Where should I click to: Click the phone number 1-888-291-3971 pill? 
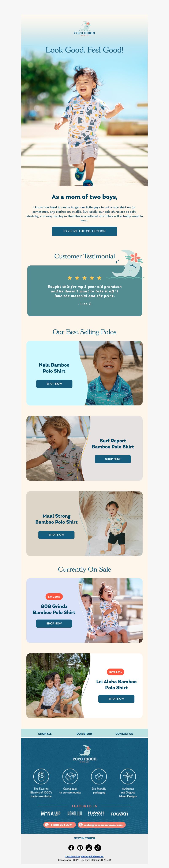59,825
